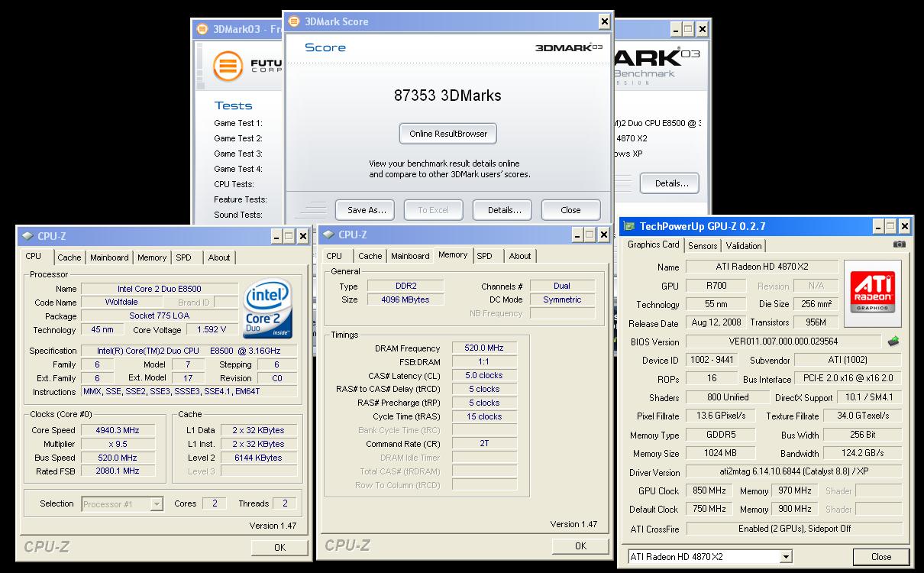924x573 pixels.
Task: Click the GPU Clock 850 MHz value
Action: click(x=709, y=490)
